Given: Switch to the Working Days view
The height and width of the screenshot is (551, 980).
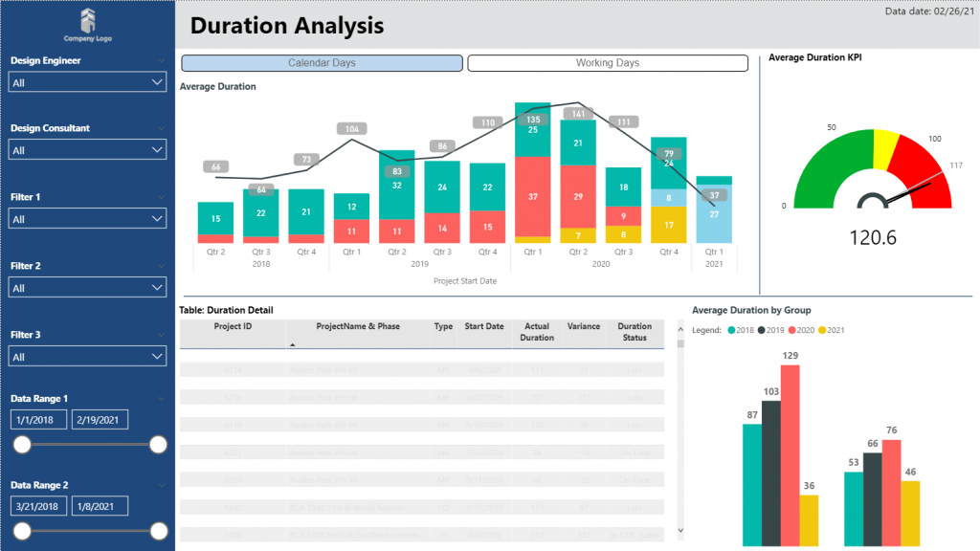Looking at the screenshot, I should (606, 62).
